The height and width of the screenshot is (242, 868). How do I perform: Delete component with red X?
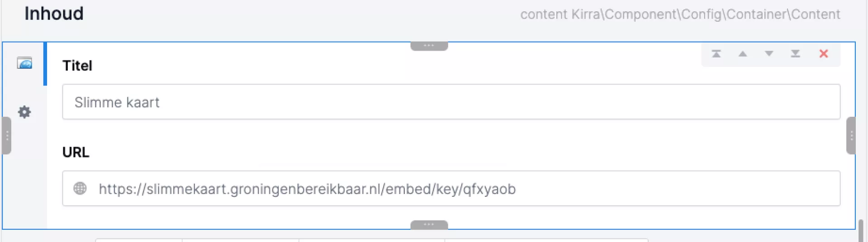[x=824, y=54]
